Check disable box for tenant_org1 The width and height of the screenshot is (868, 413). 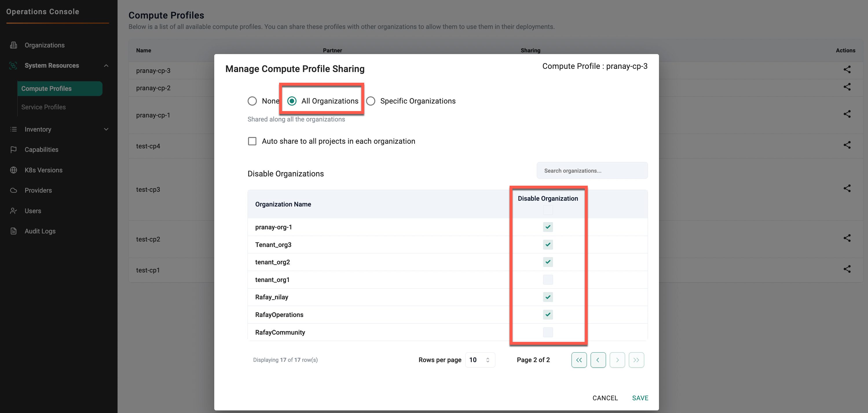click(547, 280)
